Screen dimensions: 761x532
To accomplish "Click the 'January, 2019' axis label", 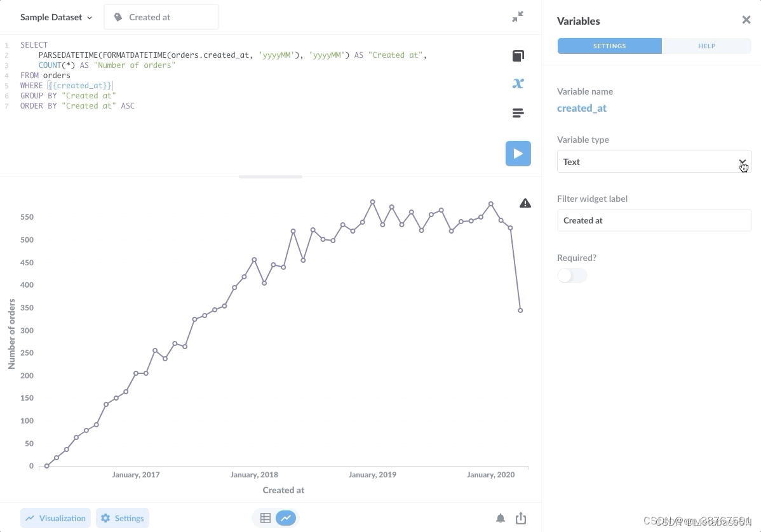I will [x=372, y=475].
